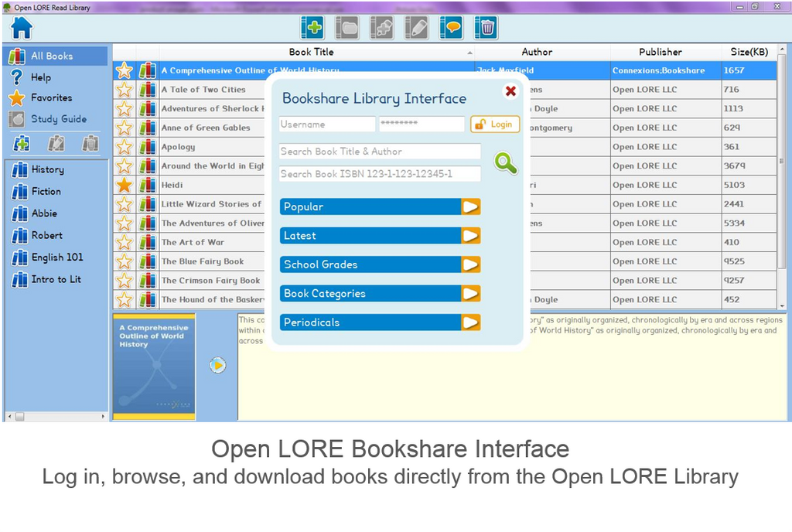
Task: Toggle favorite star for A Tale of Two Cities
Action: point(125,90)
